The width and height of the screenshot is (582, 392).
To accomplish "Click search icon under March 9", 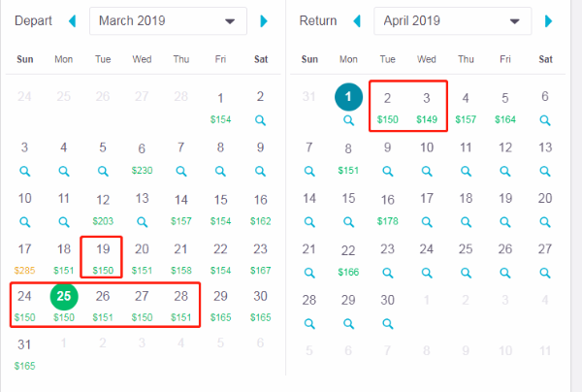I will pos(260,171).
